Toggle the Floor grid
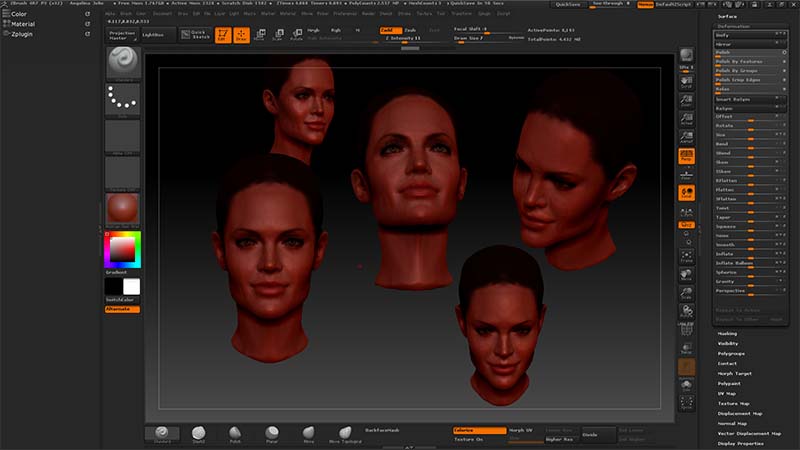This screenshot has height=450, width=800. (686, 175)
